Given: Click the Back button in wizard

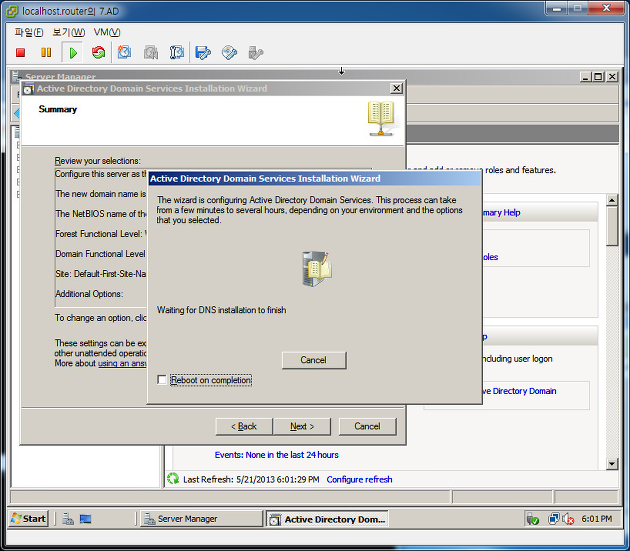Looking at the screenshot, I should pos(244,426).
